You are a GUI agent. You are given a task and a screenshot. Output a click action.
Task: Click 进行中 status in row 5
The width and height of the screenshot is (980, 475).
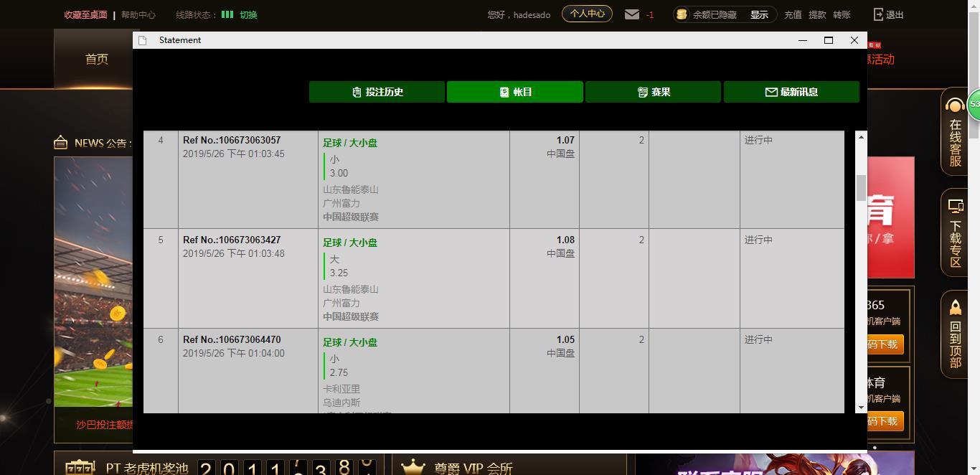[x=758, y=240]
